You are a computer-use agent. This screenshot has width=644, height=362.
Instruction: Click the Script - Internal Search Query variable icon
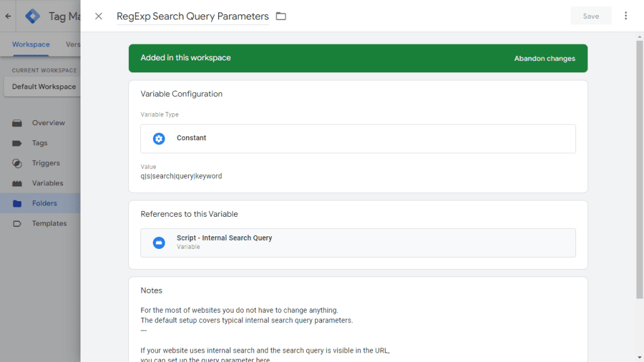(x=159, y=243)
